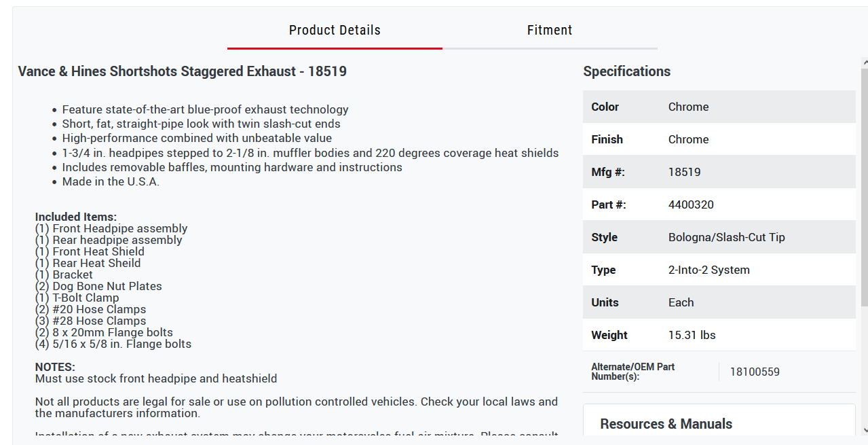
Task: Click the Finish Chrome specification row
Action: (719, 139)
